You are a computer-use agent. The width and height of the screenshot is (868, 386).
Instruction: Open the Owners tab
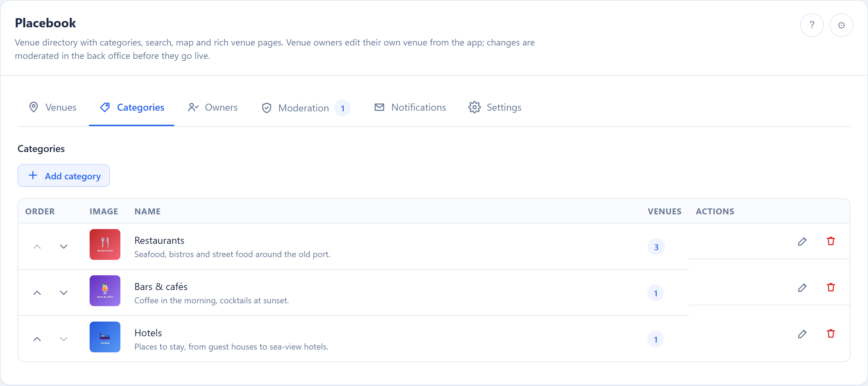(x=213, y=108)
